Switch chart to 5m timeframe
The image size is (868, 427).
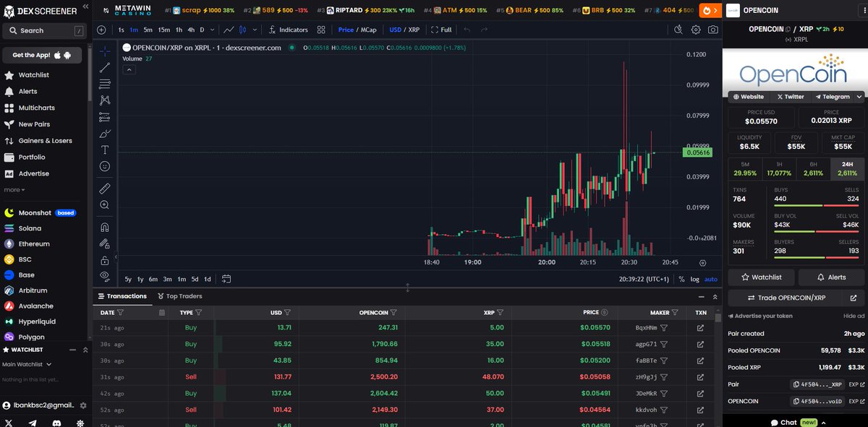148,30
